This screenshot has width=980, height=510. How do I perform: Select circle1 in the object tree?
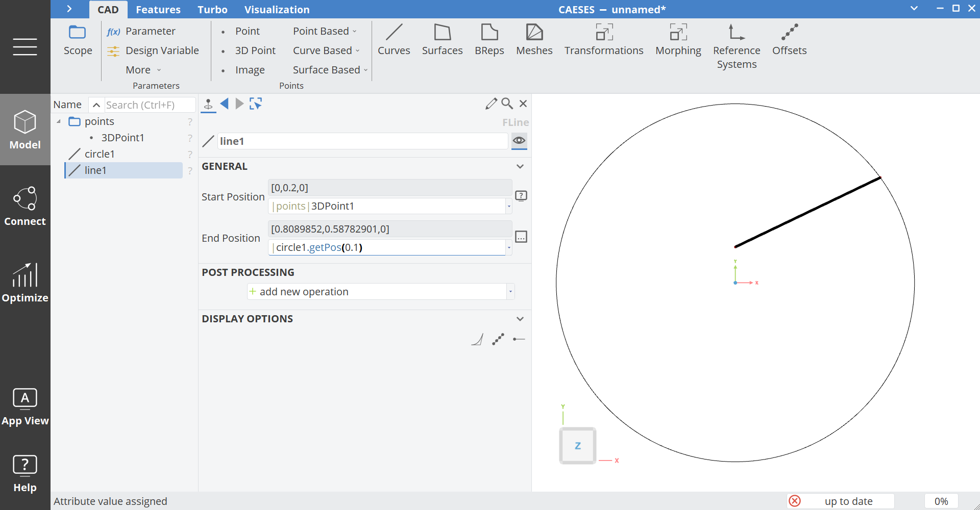coord(100,154)
